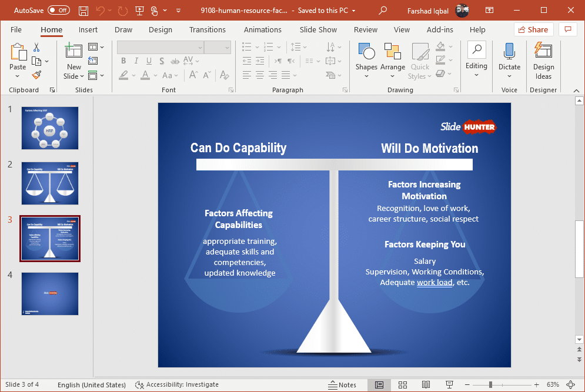The image size is (585, 392).
Task: Open Reading View from status bar
Action: coord(426,385)
